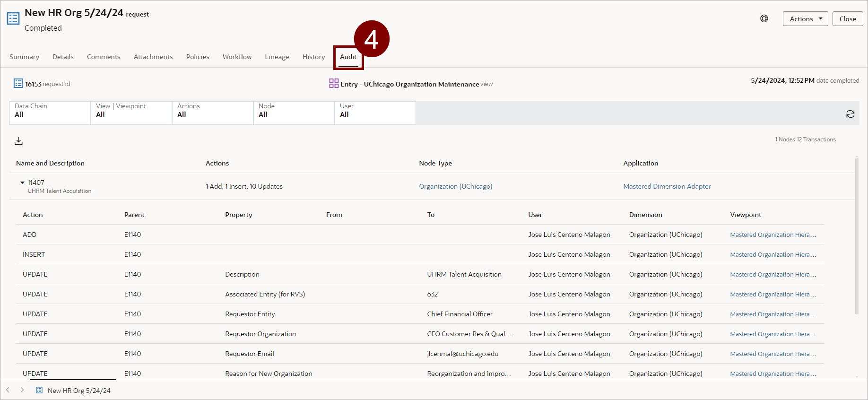Open Organization (UChicago) node type link
Screen dimensions: 868x400
(x=455, y=186)
